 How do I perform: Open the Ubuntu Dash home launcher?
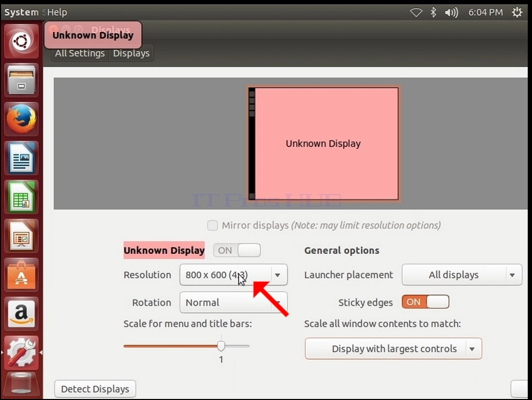[21, 41]
